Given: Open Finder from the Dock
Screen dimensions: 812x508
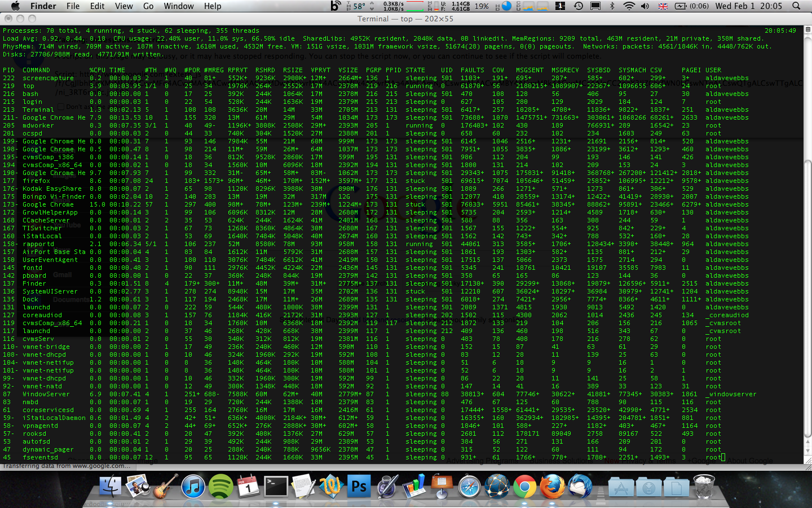Looking at the screenshot, I should [111, 487].
